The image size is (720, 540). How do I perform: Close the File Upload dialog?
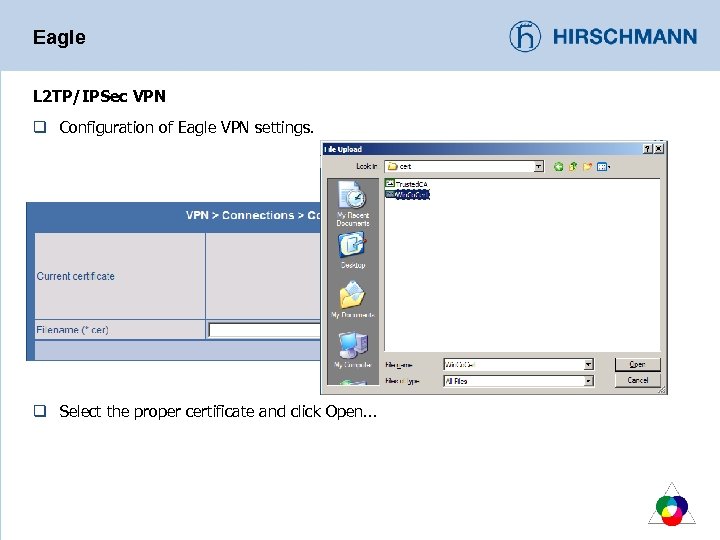point(658,149)
